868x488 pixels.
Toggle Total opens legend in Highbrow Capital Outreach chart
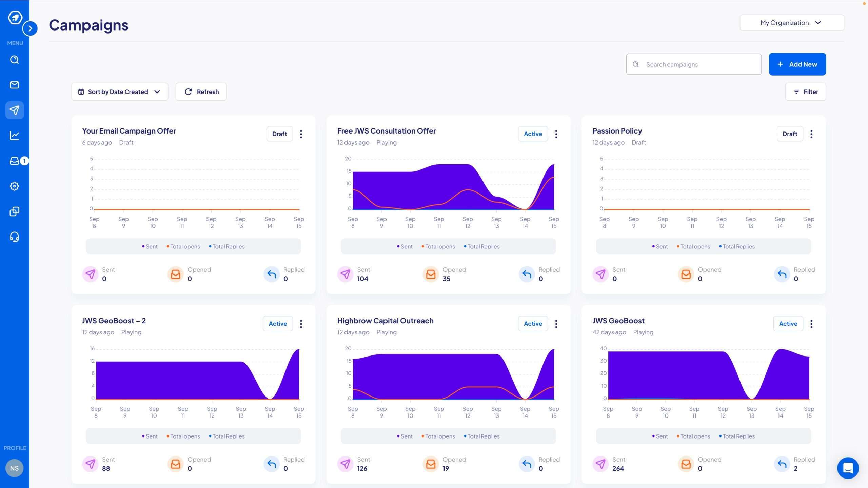pyautogui.click(x=438, y=436)
